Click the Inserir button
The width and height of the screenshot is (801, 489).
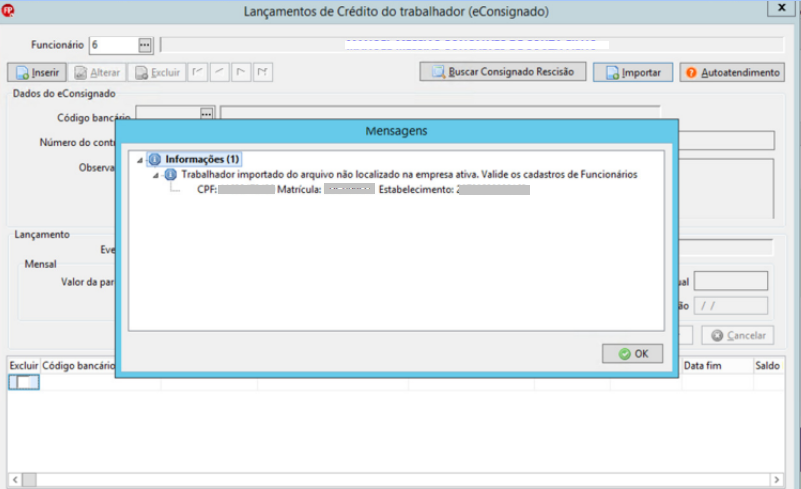(37, 73)
